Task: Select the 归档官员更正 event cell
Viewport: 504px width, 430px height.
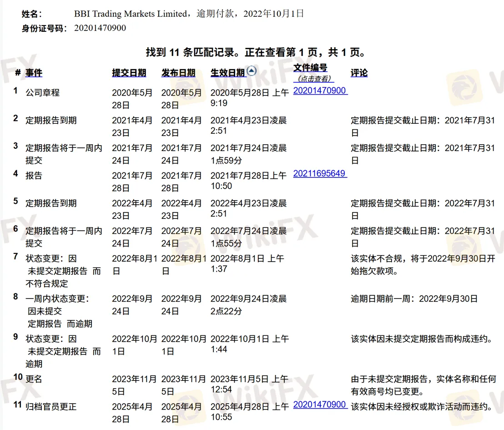Action: (51, 407)
